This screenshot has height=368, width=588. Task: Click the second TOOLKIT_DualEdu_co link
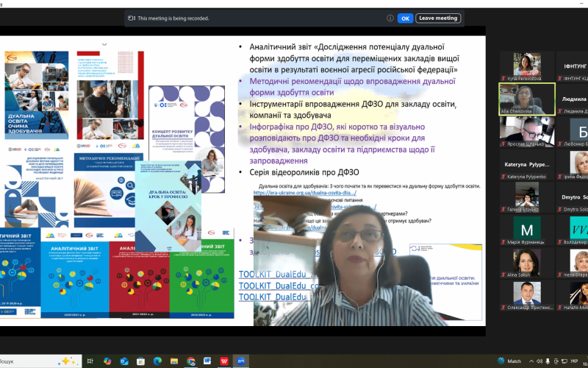(x=279, y=286)
